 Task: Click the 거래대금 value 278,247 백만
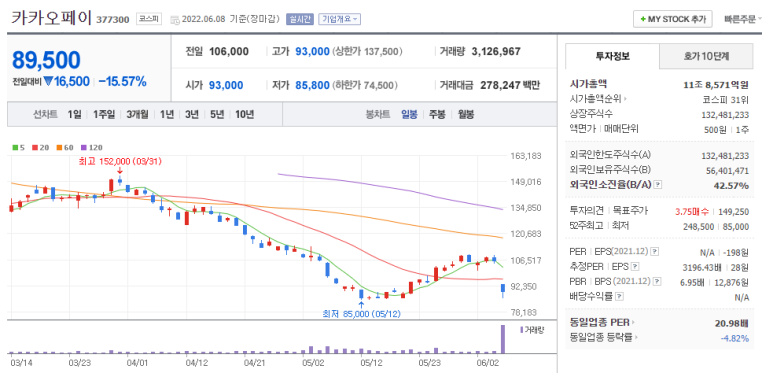pyautogui.click(x=510, y=85)
